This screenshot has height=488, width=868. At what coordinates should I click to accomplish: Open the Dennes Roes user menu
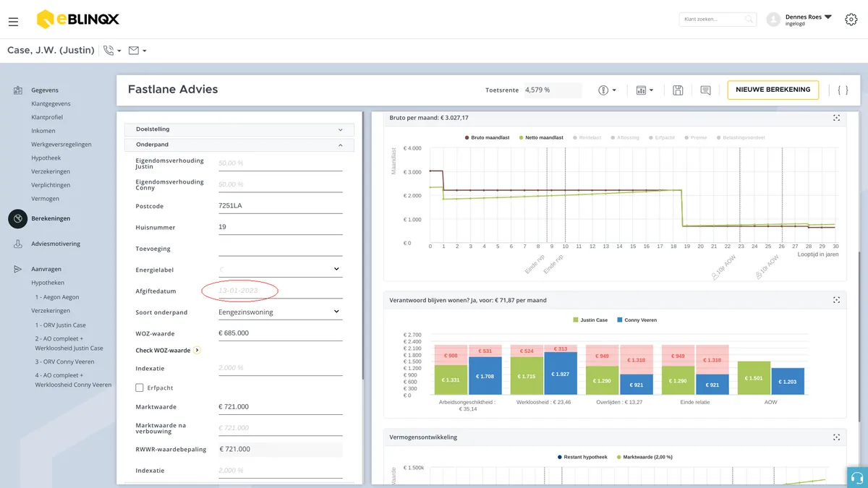809,20
